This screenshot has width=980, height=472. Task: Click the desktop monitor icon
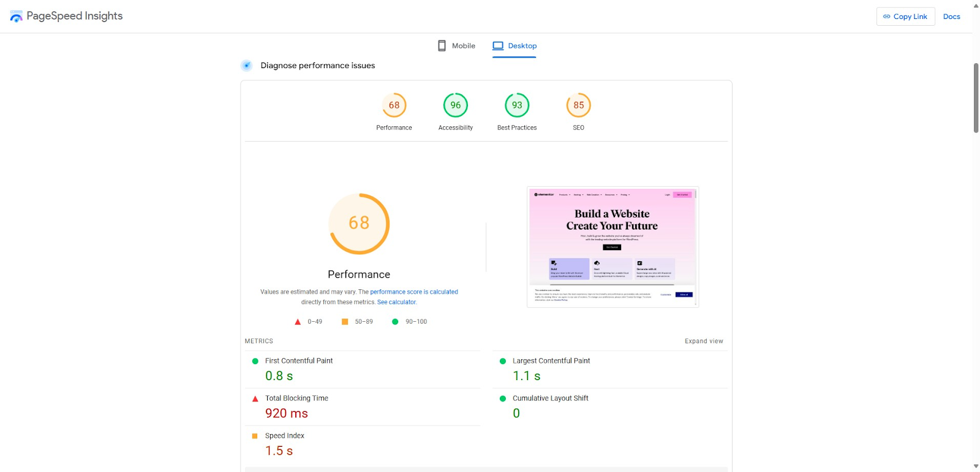[x=498, y=46]
